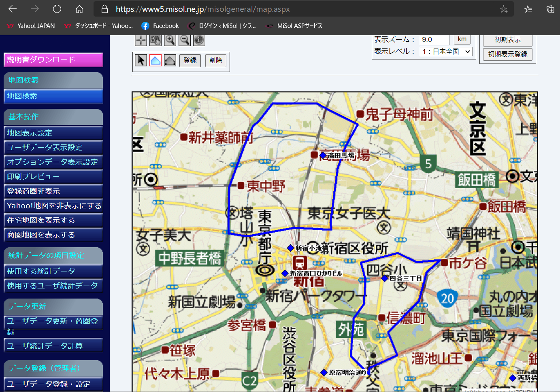
Task: Go back in browser
Action: (13, 9)
